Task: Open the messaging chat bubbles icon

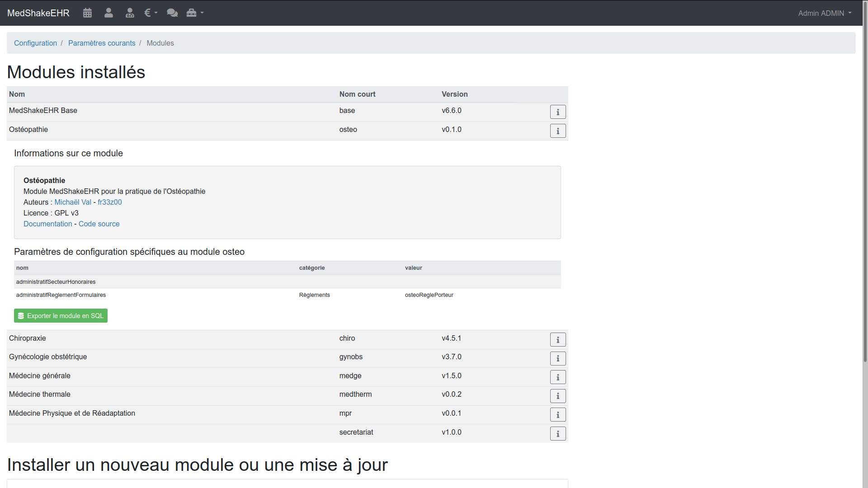Action: tap(172, 13)
